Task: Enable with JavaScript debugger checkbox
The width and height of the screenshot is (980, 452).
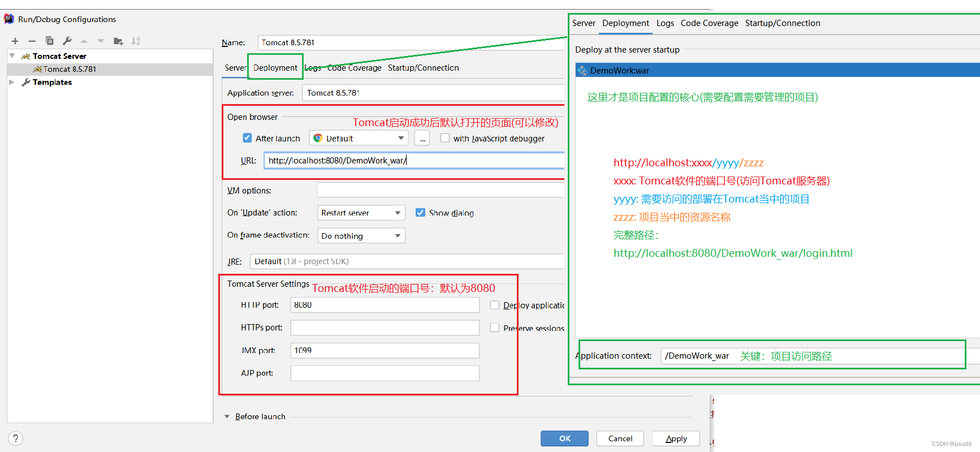Action: point(445,138)
